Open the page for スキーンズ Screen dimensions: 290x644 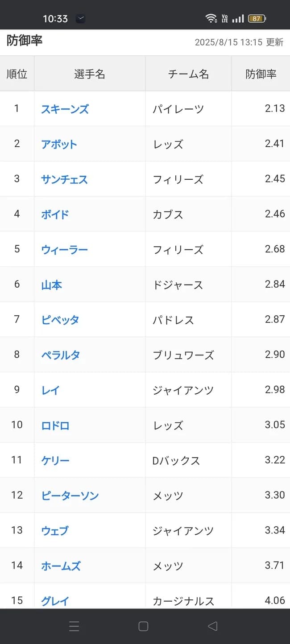click(64, 109)
